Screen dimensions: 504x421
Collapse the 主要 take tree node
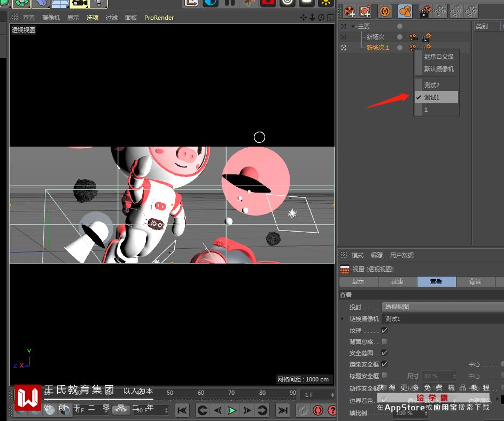pos(353,26)
